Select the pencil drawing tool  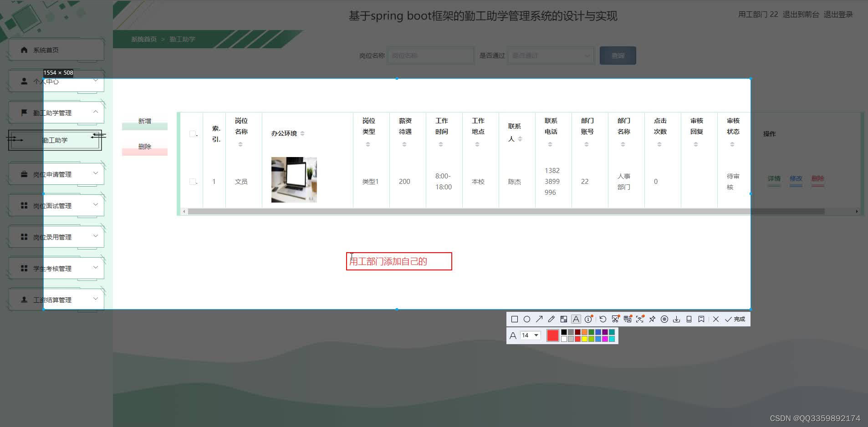(551, 319)
